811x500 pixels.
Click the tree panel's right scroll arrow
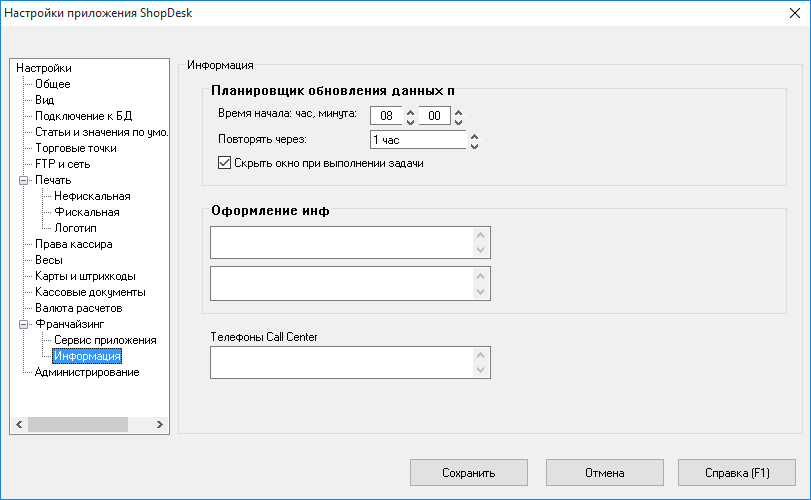pyautogui.click(x=160, y=425)
